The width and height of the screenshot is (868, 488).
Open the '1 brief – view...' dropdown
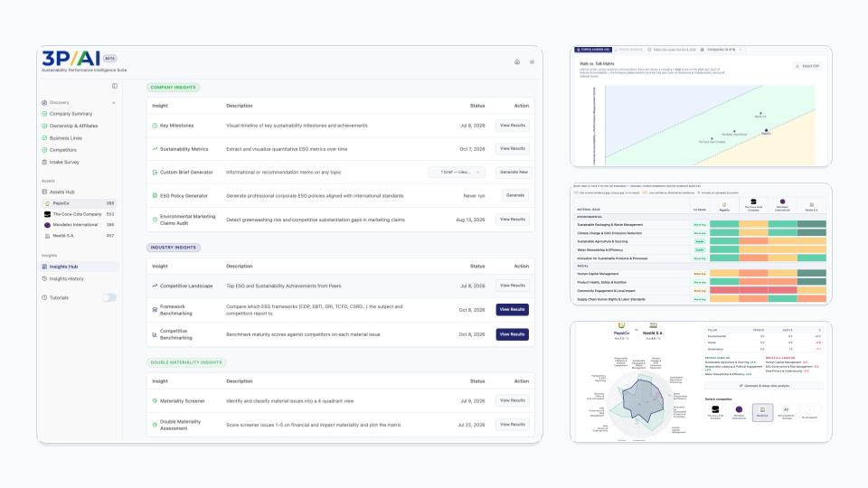(x=458, y=172)
